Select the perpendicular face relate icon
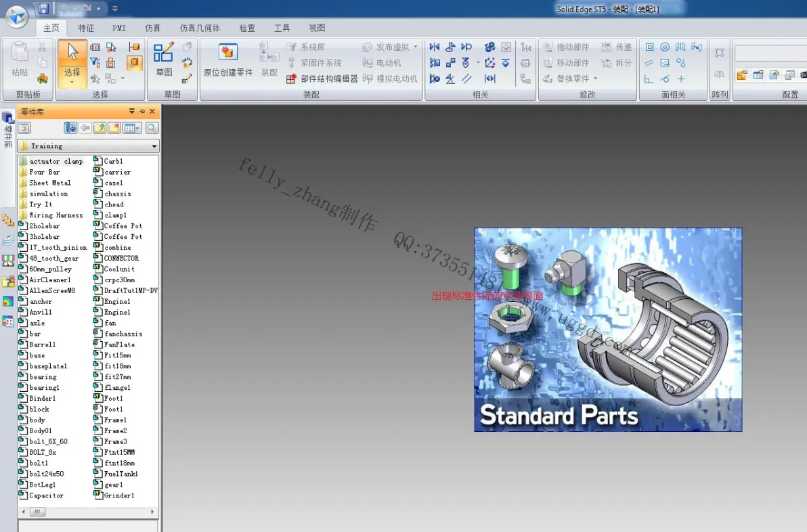This screenshot has width=807, height=532. 649,79
